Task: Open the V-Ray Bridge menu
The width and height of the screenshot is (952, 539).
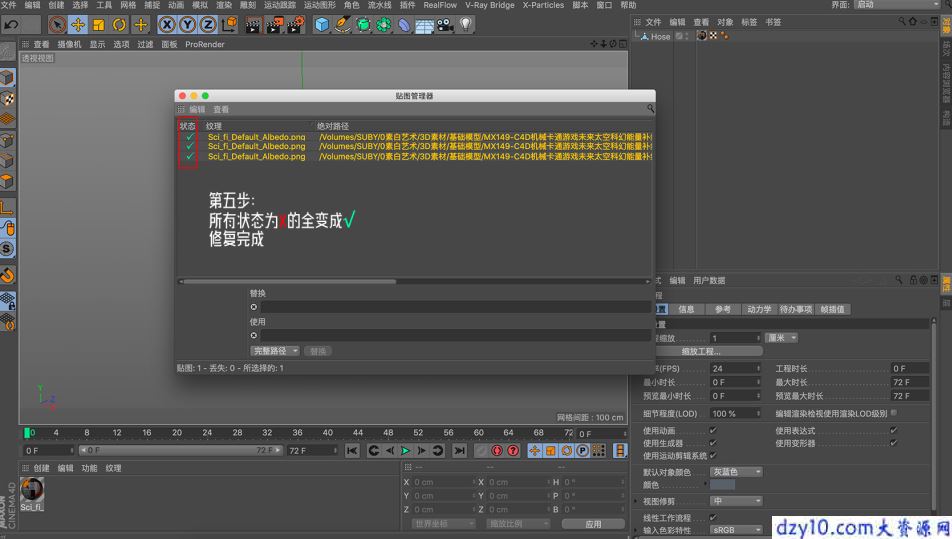Action: [489, 5]
